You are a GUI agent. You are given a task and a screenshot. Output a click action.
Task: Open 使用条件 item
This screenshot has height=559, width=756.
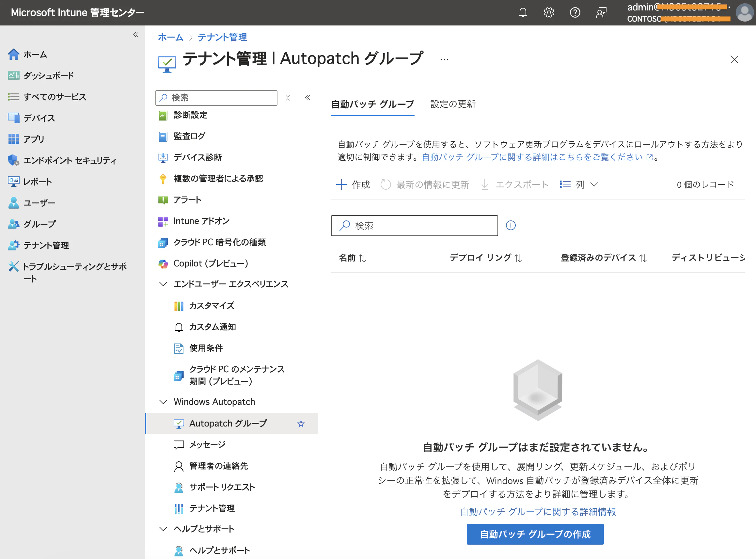pyautogui.click(x=198, y=348)
